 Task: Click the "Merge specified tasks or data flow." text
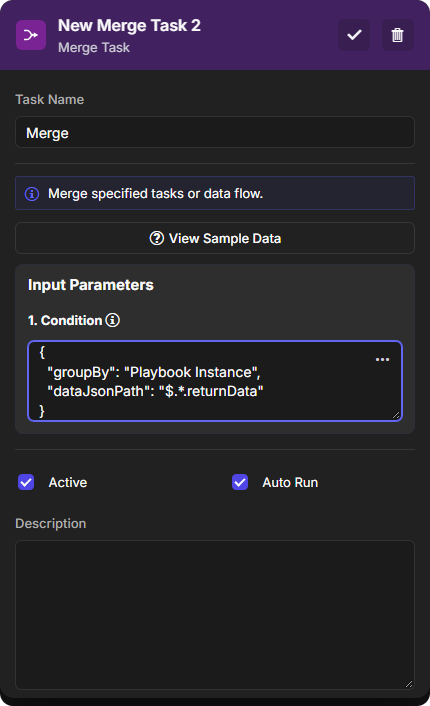[x=155, y=194]
